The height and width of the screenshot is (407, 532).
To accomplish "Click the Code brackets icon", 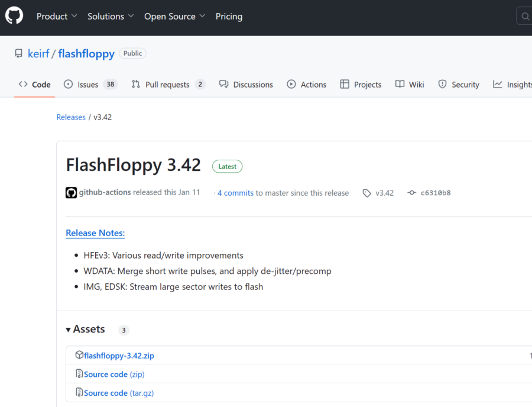I will pyautogui.click(x=22, y=84).
